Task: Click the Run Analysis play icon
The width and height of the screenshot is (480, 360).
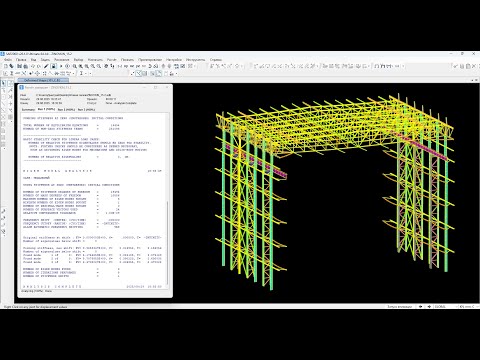Action: click(x=61, y=66)
